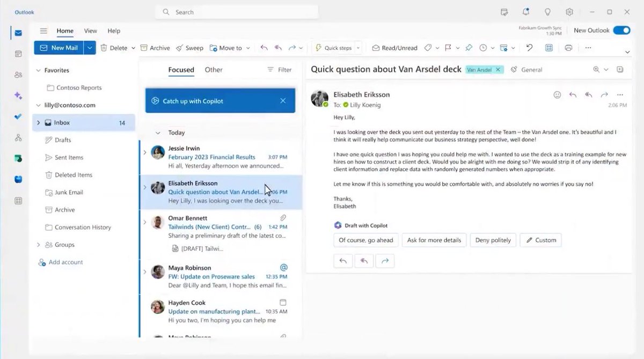Click the Reply arrow in the ribbon
The width and height of the screenshot is (644, 359).
pyautogui.click(x=264, y=48)
